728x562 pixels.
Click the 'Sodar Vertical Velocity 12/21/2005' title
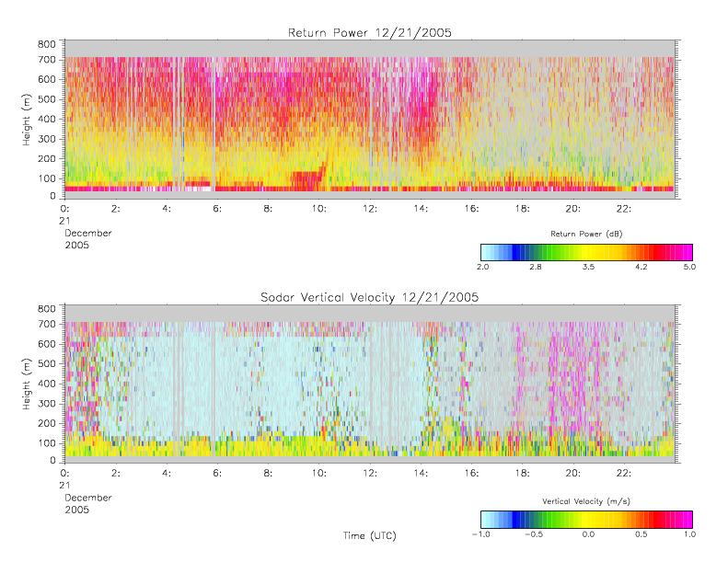(370, 297)
